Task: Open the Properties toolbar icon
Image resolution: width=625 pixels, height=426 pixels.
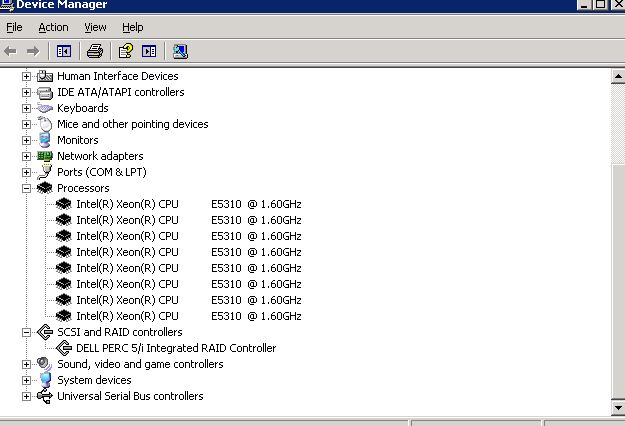Action: [126, 51]
